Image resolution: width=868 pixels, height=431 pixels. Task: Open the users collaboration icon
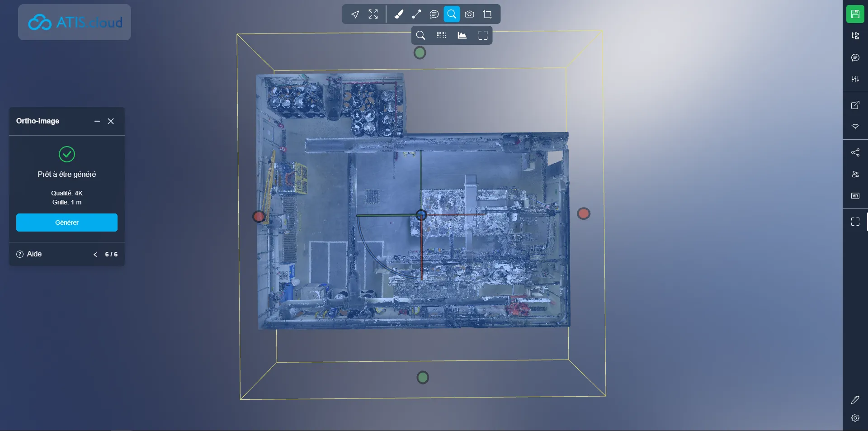(x=855, y=174)
